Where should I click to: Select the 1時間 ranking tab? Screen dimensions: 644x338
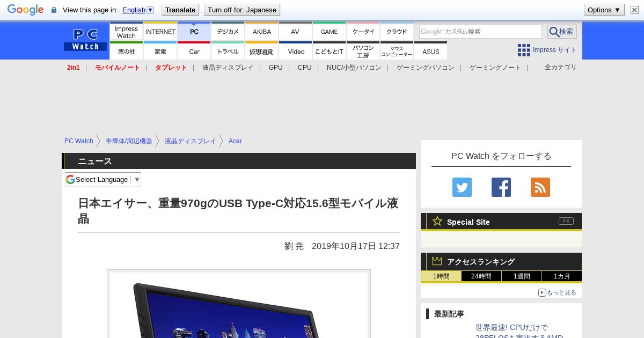coord(441,276)
